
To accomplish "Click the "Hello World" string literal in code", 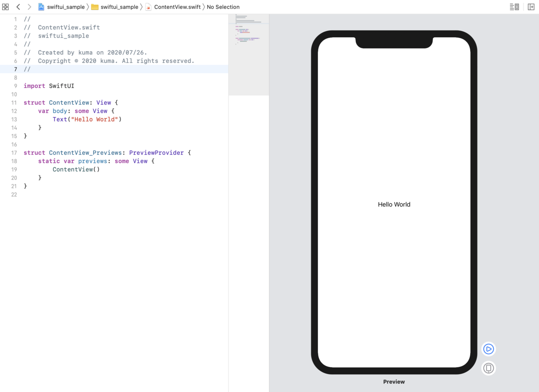I will 94,119.
